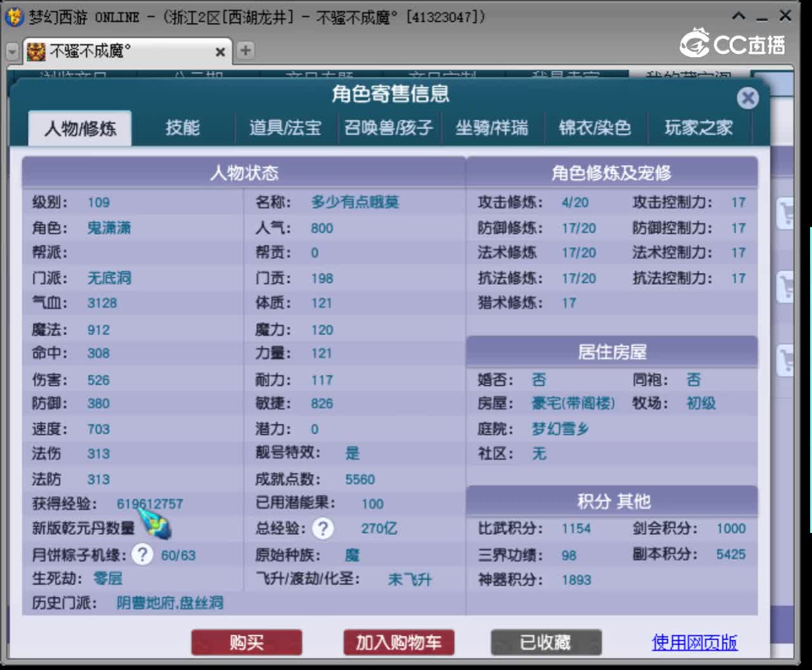
Task: Switch to 技能 tab
Action: coord(183,128)
